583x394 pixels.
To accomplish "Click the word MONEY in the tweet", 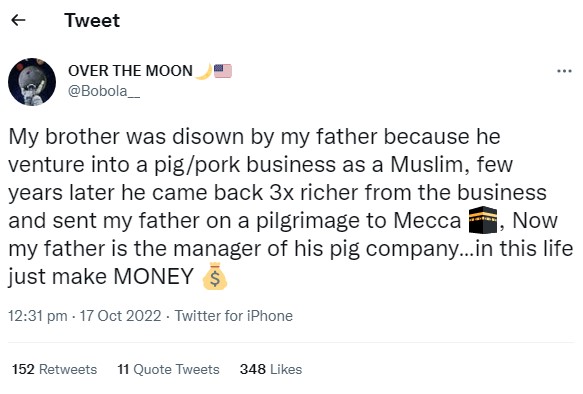I will pyautogui.click(x=154, y=277).
